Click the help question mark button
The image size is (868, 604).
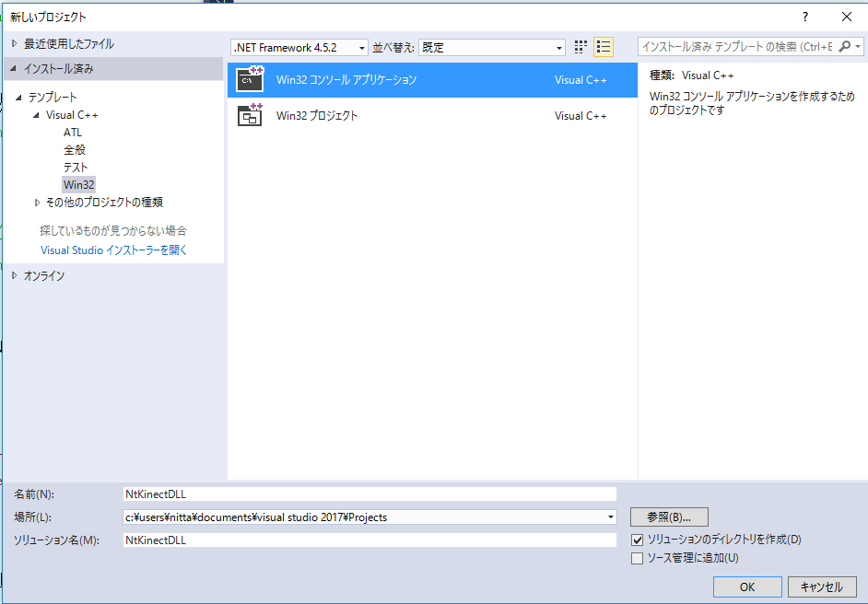tap(804, 17)
